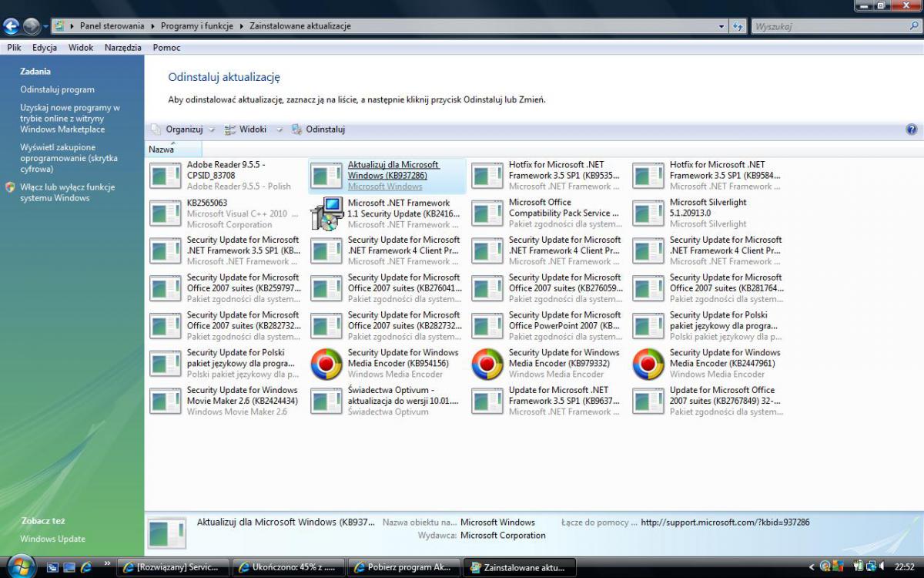The image size is (924, 578).
Task: Click the Windows Media Encoder KB979332 icon
Action: point(487,364)
